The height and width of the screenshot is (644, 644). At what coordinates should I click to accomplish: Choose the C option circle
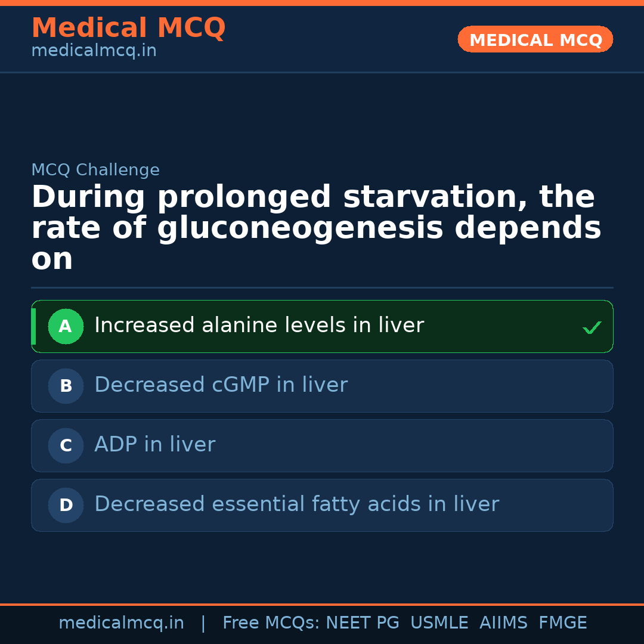point(66,445)
